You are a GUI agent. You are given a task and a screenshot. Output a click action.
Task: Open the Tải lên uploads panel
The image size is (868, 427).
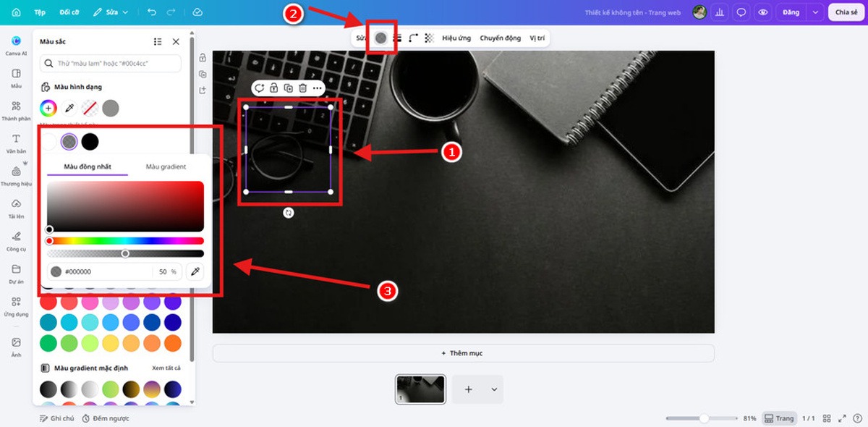[16, 208]
